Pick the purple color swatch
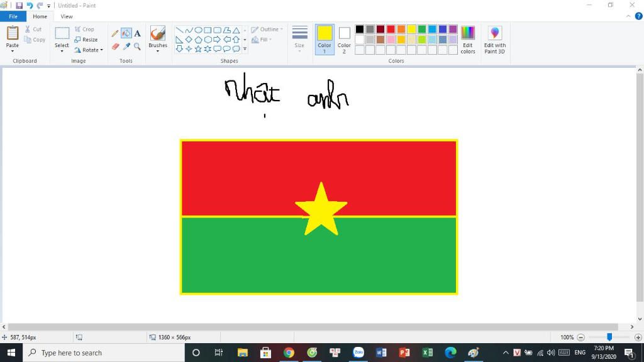 (x=453, y=29)
